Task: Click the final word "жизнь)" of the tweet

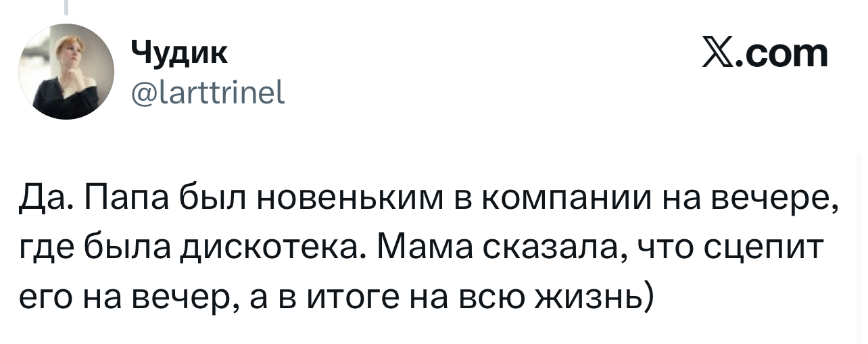Action: coord(593,297)
